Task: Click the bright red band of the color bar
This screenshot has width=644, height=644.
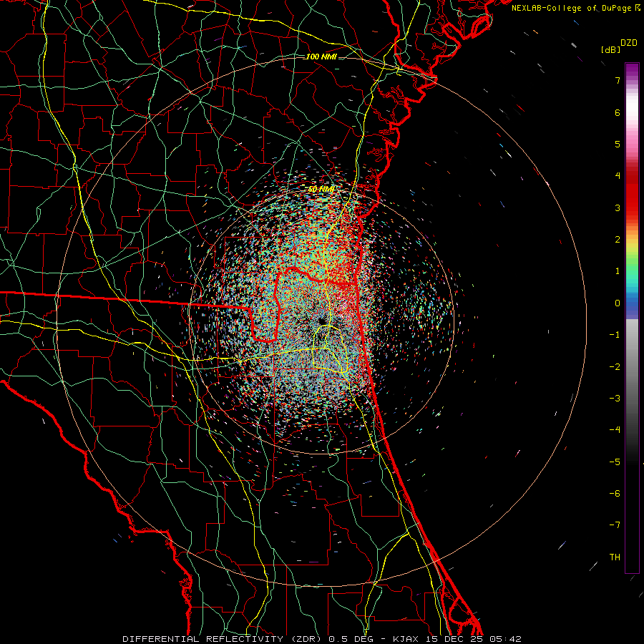Action: click(x=632, y=197)
